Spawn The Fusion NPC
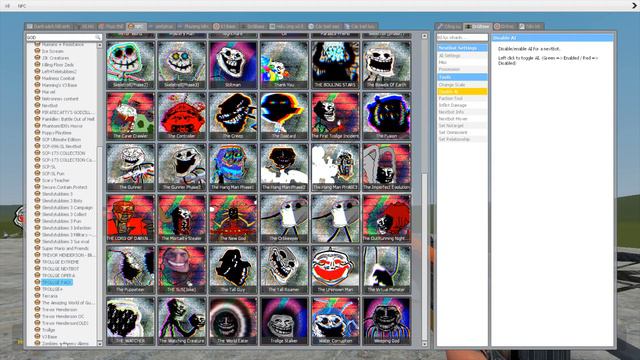This screenshot has width=640, height=360. [x=387, y=116]
